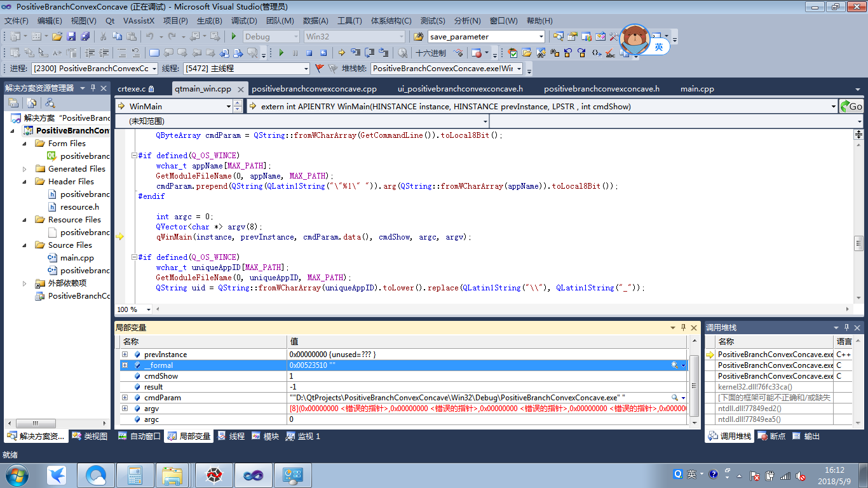Restart debugging with the restart icon
Viewport: 868px width, 488px height.
pyautogui.click(x=323, y=53)
